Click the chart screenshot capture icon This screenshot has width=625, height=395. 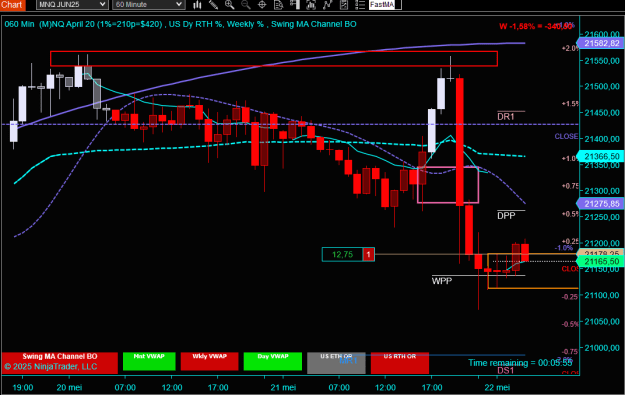[311, 4]
